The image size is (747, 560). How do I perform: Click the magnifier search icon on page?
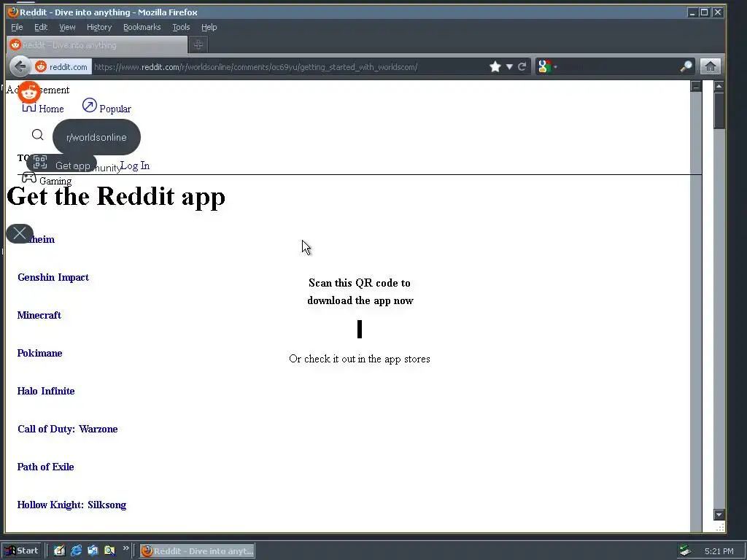point(38,135)
